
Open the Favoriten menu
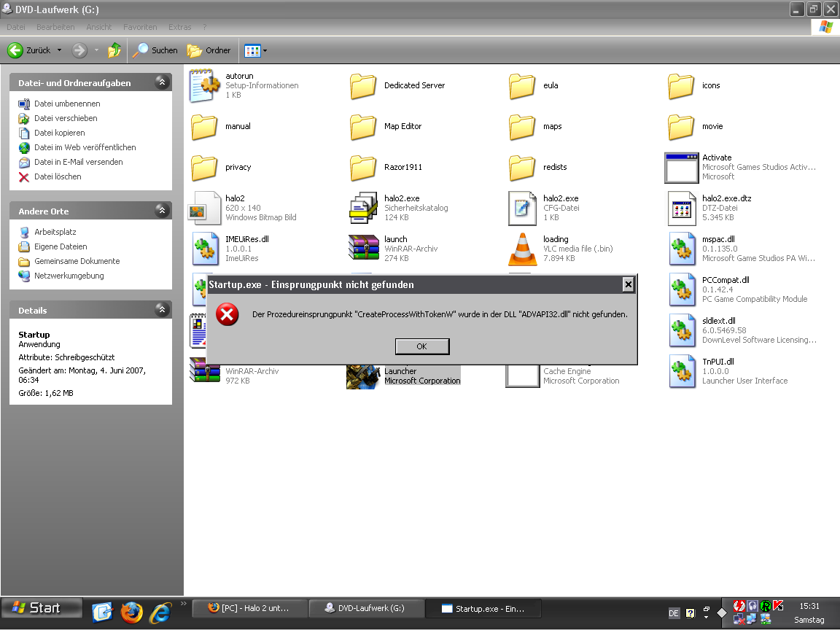click(x=140, y=27)
